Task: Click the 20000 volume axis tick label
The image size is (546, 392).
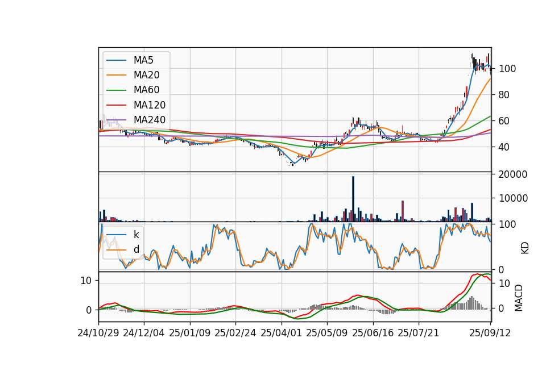Action: (513, 174)
